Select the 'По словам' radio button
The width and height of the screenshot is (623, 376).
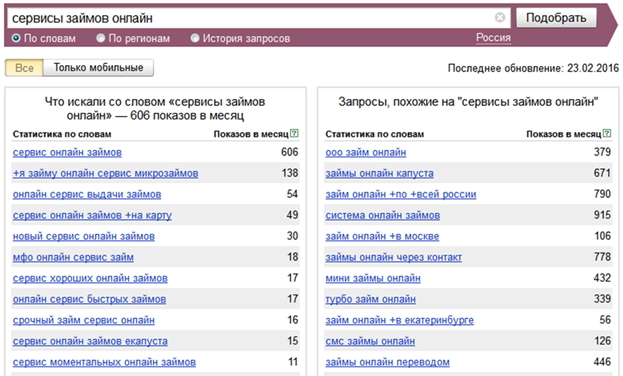(x=16, y=38)
